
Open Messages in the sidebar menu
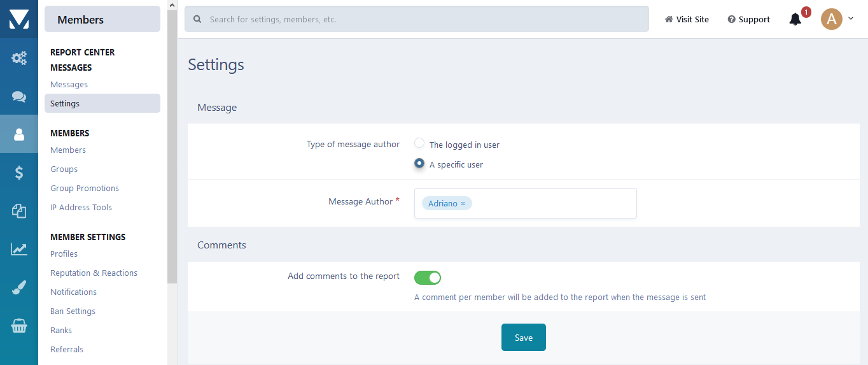pyautogui.click(x=69, y=85)
